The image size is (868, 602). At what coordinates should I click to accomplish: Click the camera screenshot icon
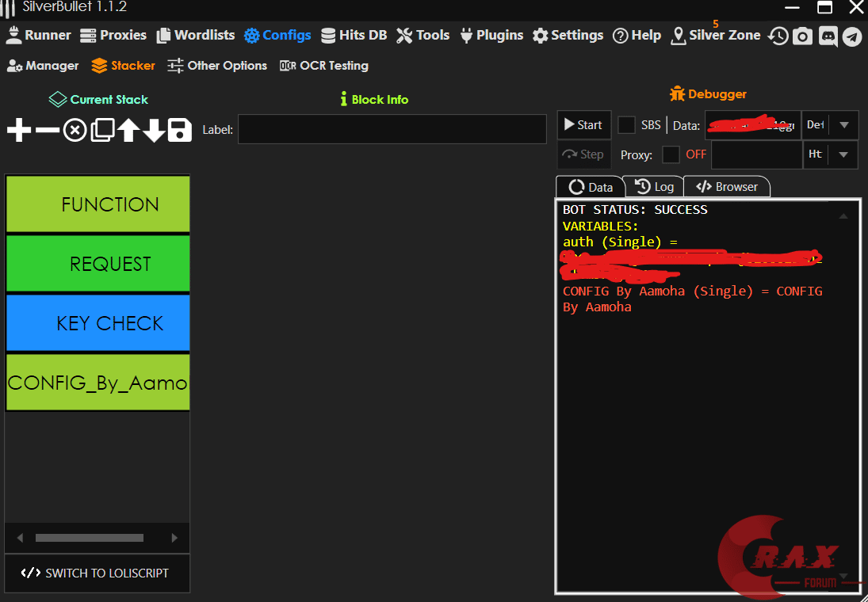pyautogui.click(x=802, y=36)
